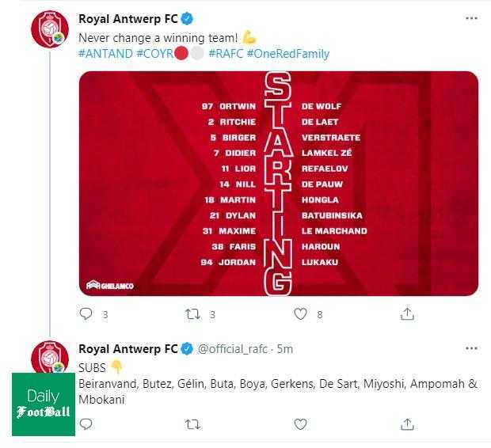Click the Daily FootBall logo

(44, 404)
